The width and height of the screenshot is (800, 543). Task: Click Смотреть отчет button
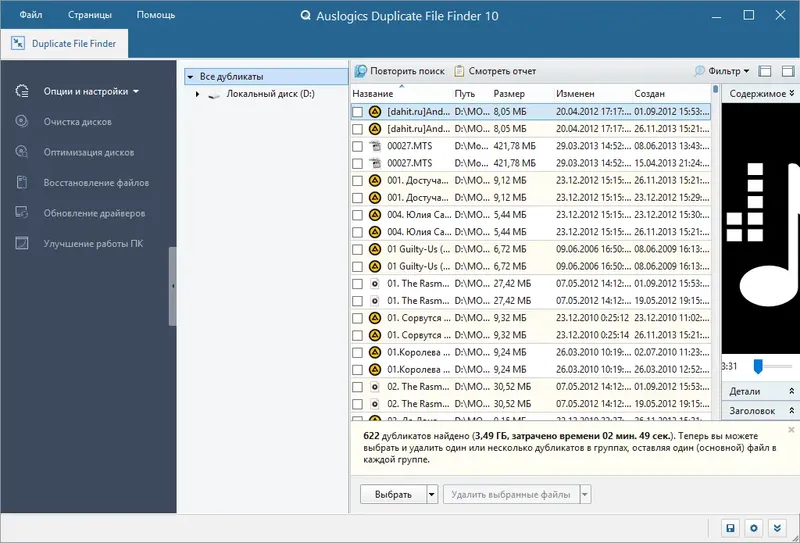click(x=495, y=71)
